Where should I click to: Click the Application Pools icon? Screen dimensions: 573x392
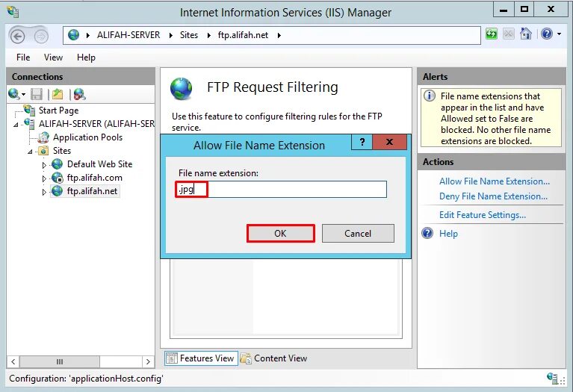(43, 137)
